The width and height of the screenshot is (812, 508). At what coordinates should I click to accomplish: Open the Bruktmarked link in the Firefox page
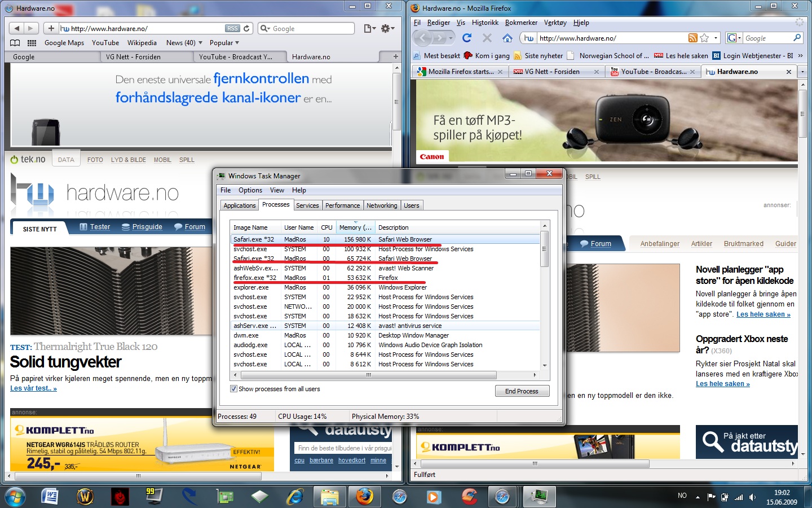coord(743,244)
